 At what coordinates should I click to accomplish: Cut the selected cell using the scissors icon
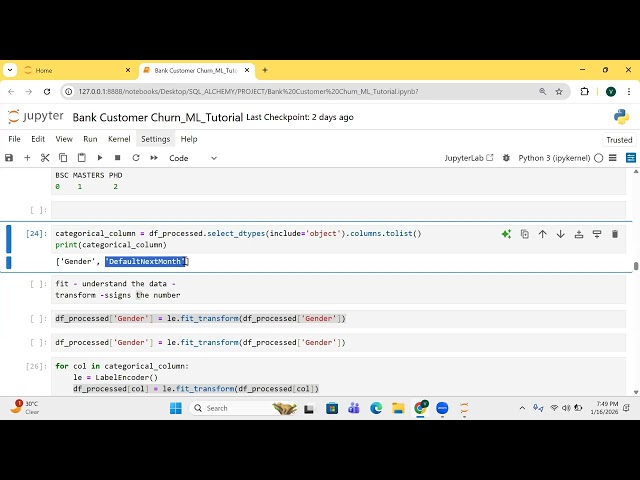point(45,158)
